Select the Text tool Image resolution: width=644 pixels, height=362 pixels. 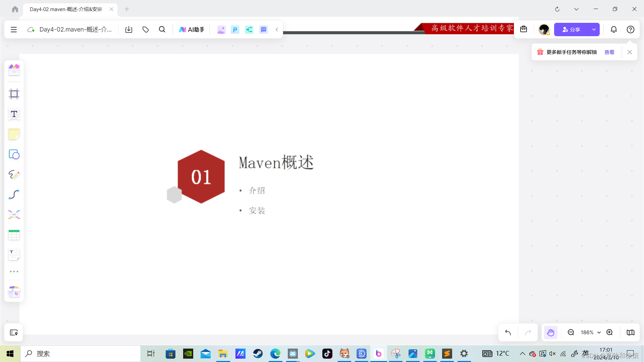pyautogui.click(x=14, y=114)
